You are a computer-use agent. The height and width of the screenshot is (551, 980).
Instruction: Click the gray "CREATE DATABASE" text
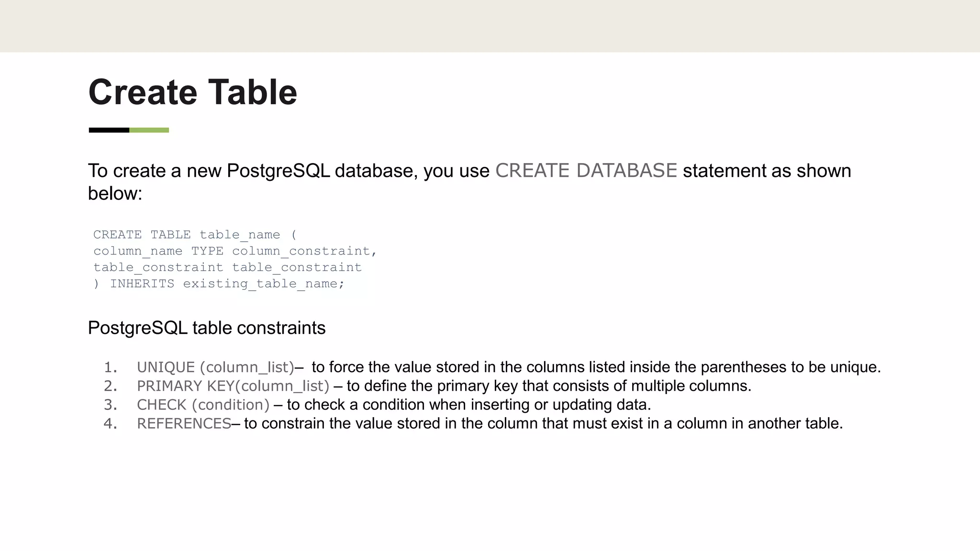coord(586,171)
